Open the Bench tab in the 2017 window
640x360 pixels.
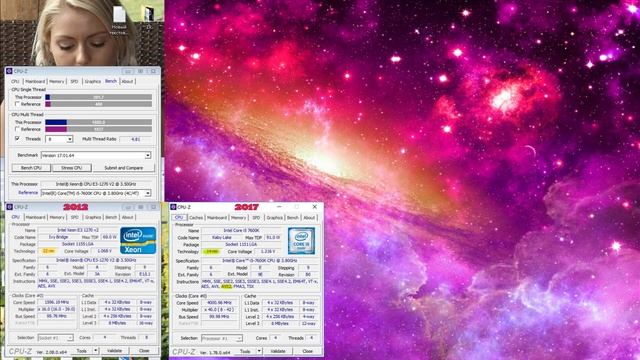293,218
